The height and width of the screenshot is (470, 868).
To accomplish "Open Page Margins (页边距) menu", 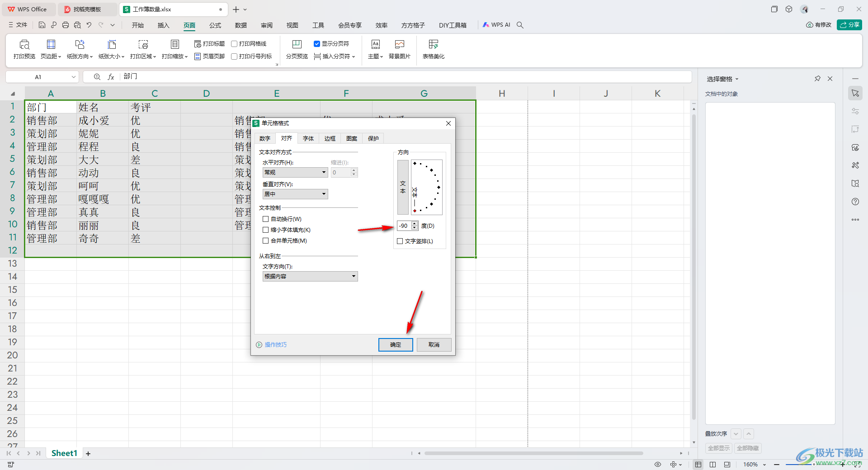I will coord(51,49).
